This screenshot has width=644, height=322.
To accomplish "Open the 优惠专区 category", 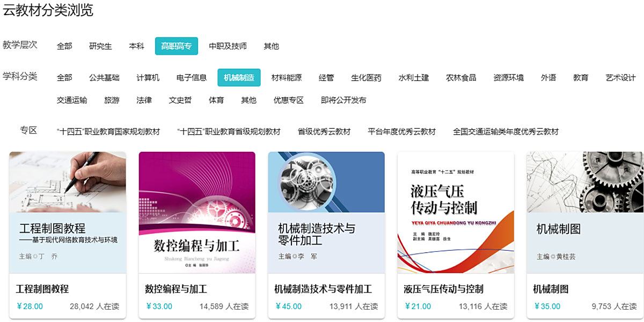I will 288,100.
